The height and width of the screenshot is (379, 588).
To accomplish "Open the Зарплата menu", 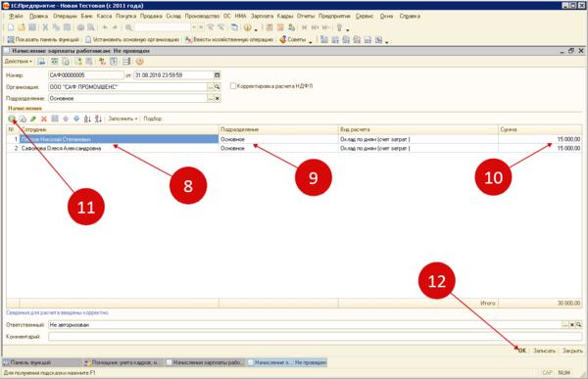I will 262,16.
